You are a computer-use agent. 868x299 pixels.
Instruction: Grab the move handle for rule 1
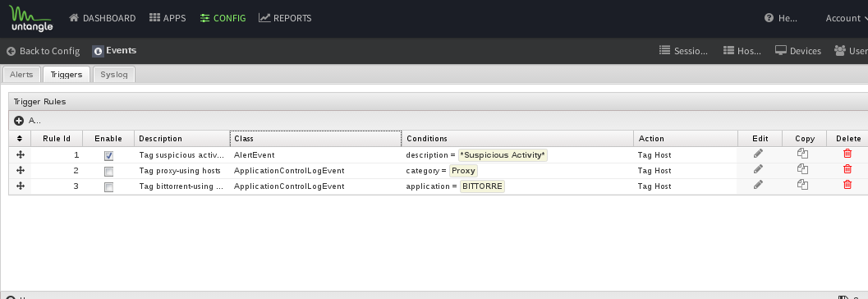point(20,154)
